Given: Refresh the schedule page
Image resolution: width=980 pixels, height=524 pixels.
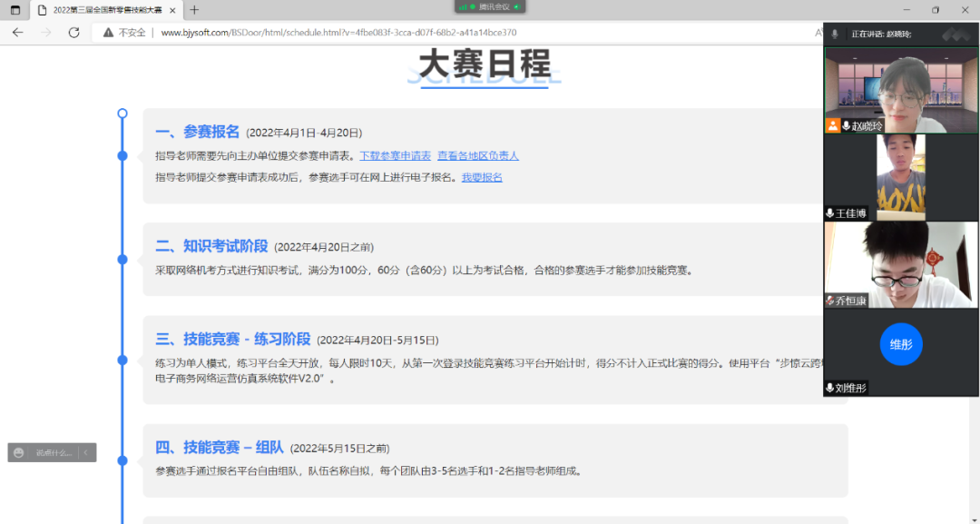Looking at the screenshot, I should click(x=73, y=32).
